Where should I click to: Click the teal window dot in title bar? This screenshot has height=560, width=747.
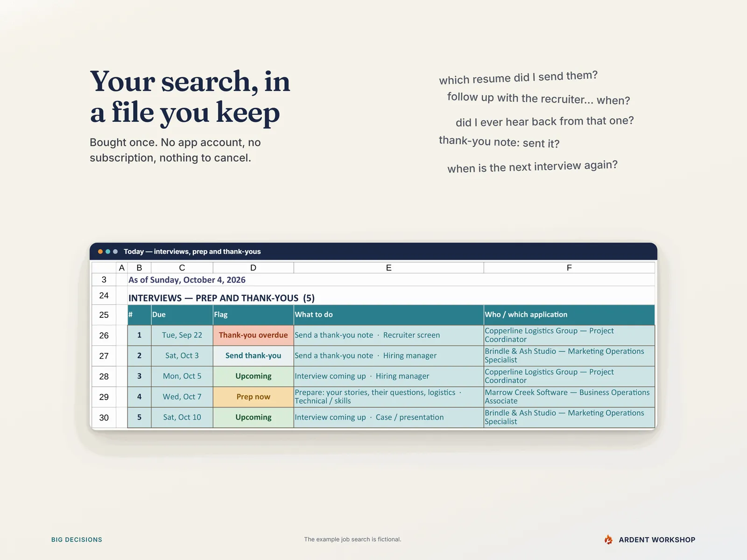(108, 252)
